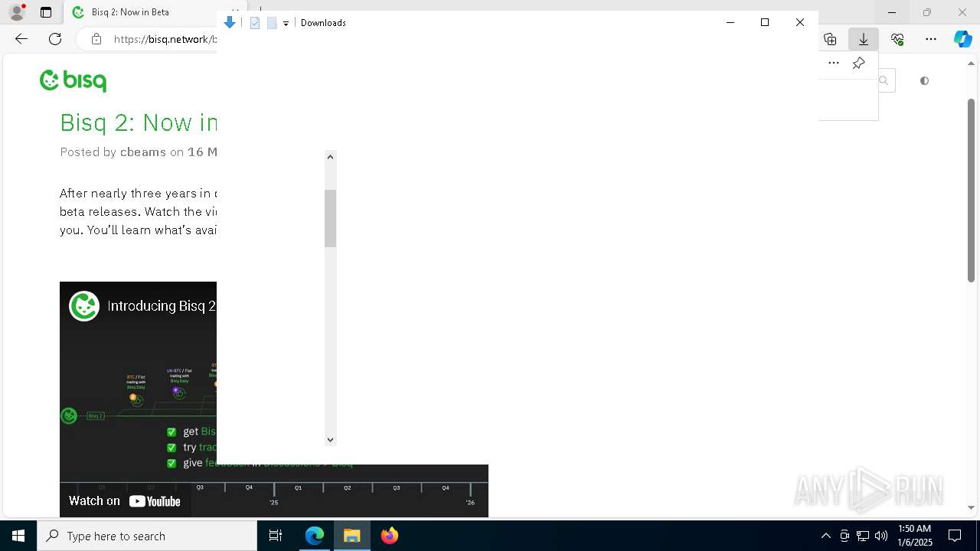Refresh the Bisq page
The image size is (980, 551).
click(x=54, y=39)
